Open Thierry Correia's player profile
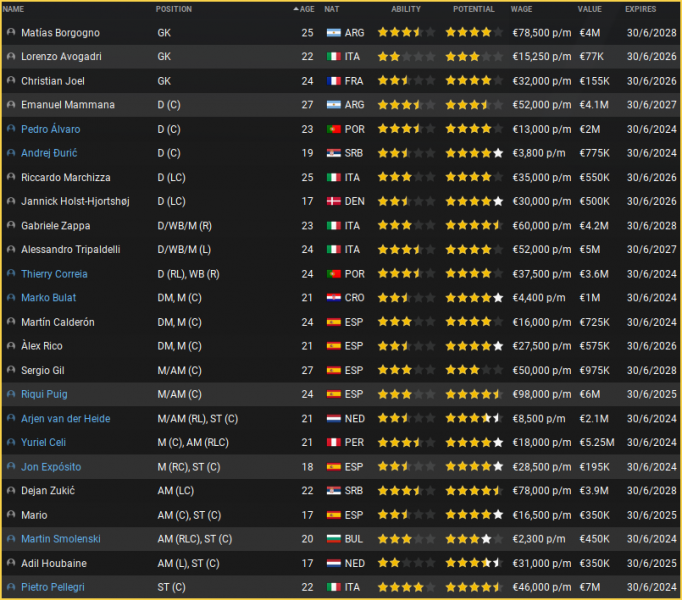Screen dimensions: 682x600 coord(54,274)
